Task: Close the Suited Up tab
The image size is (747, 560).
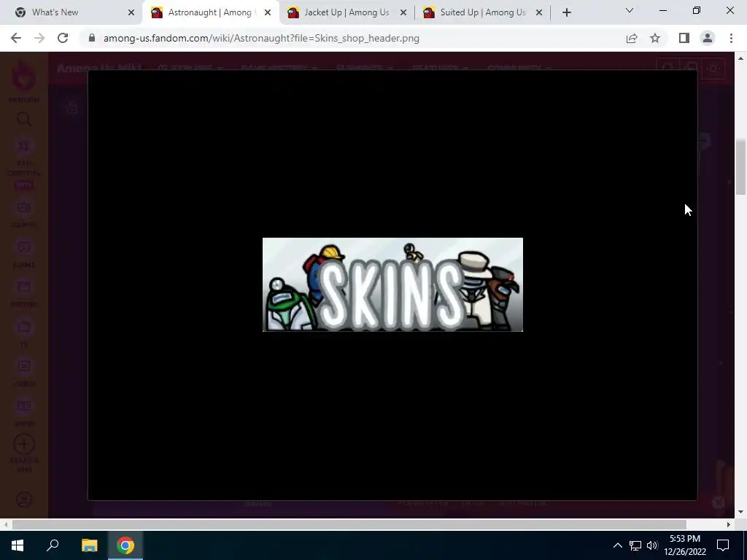Action: [539, 12]
